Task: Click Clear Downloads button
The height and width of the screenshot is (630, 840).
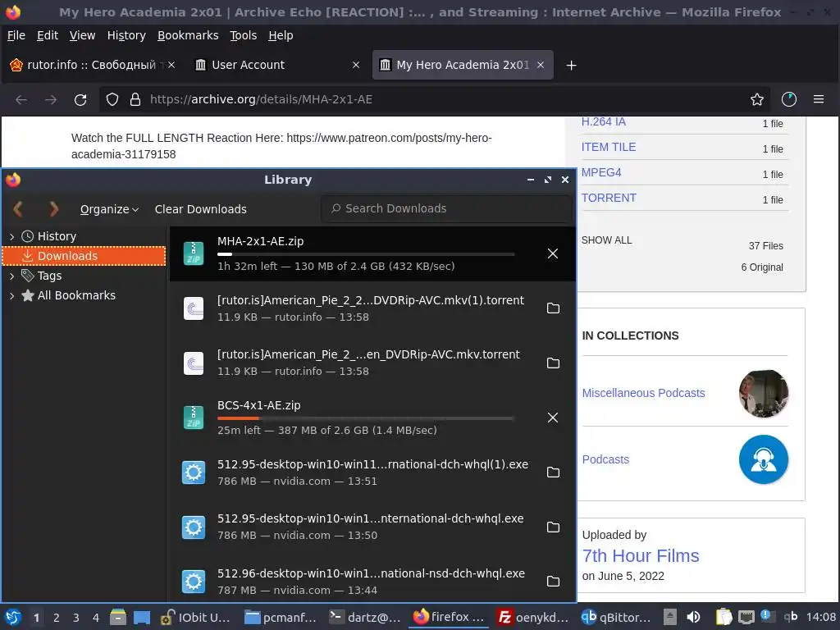Action: [x=201, y=209]
